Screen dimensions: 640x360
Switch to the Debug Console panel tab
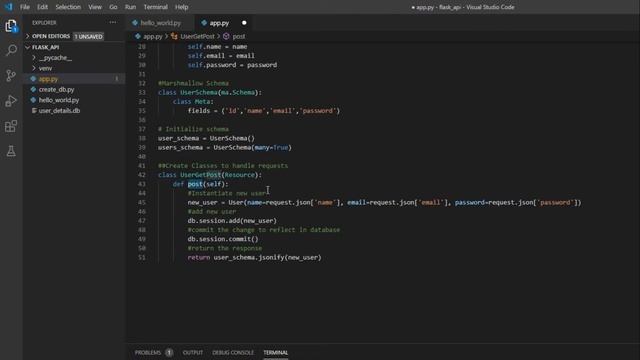[233, 353]
